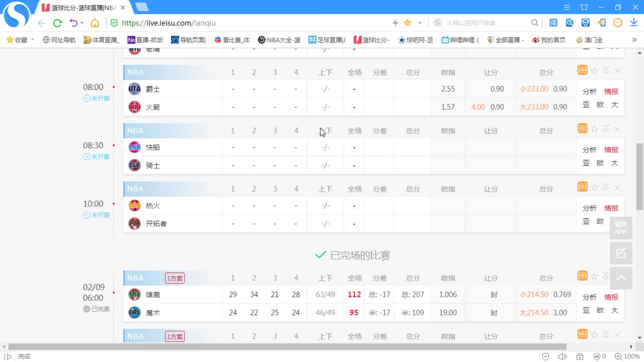Image resolution: width=644 pixels, height=362 pixels.
Task: Go to browser home page icon
Action: click(x=95, y=23)
